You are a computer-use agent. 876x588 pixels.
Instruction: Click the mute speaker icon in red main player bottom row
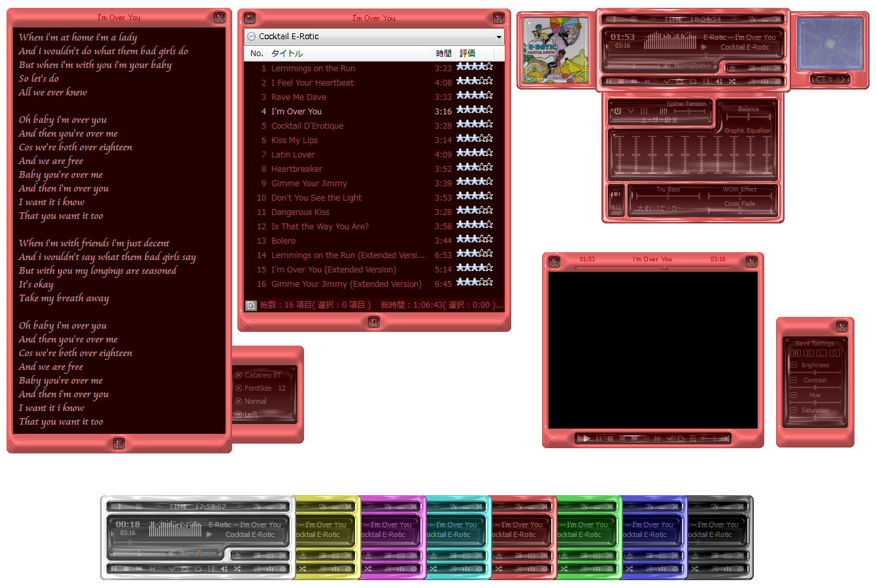(719, 82)
